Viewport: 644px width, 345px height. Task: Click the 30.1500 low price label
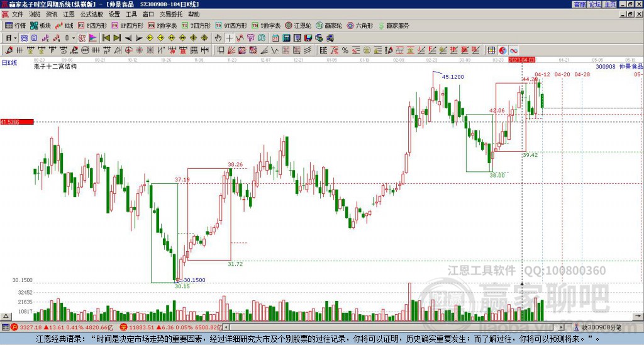tap(194, 280)
